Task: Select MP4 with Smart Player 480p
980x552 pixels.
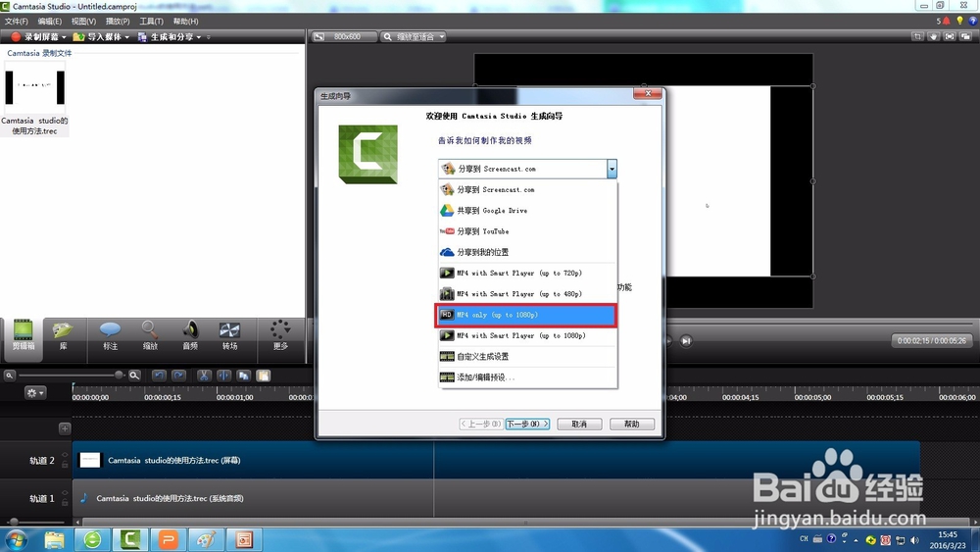Action: (527, 294)
